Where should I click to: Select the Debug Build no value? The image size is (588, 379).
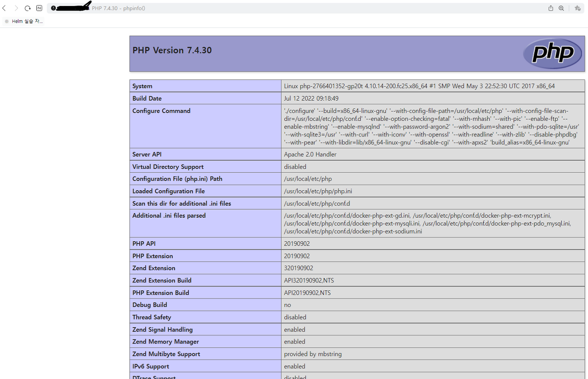[x=288, y=305]
